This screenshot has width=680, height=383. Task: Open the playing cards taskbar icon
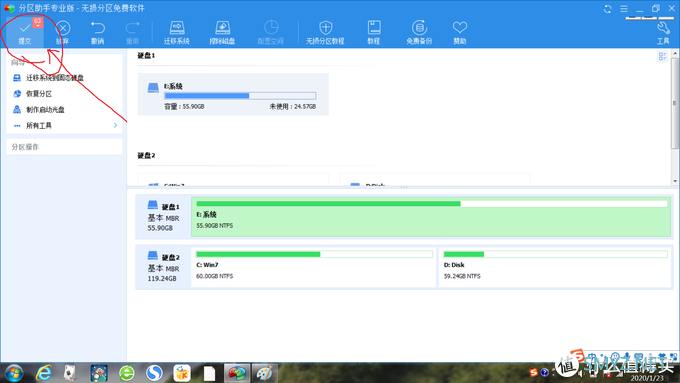point(69,373)
